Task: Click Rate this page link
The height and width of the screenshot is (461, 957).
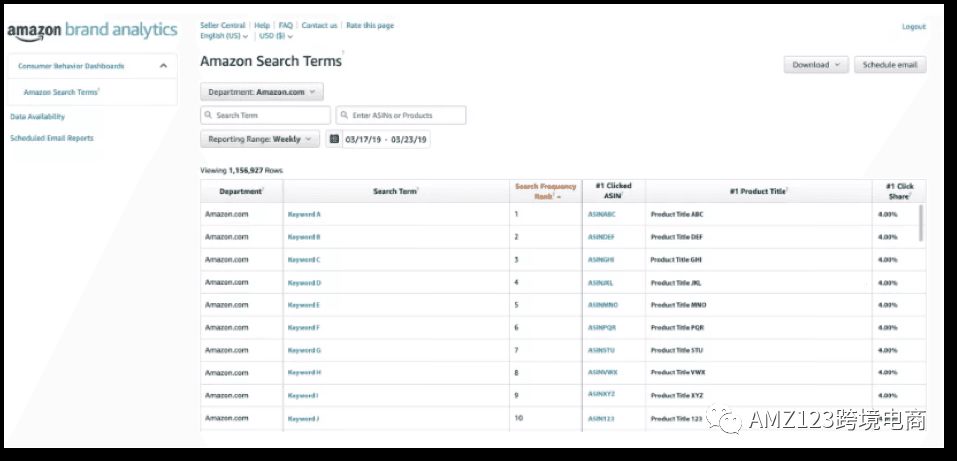Action: [370, 26]
